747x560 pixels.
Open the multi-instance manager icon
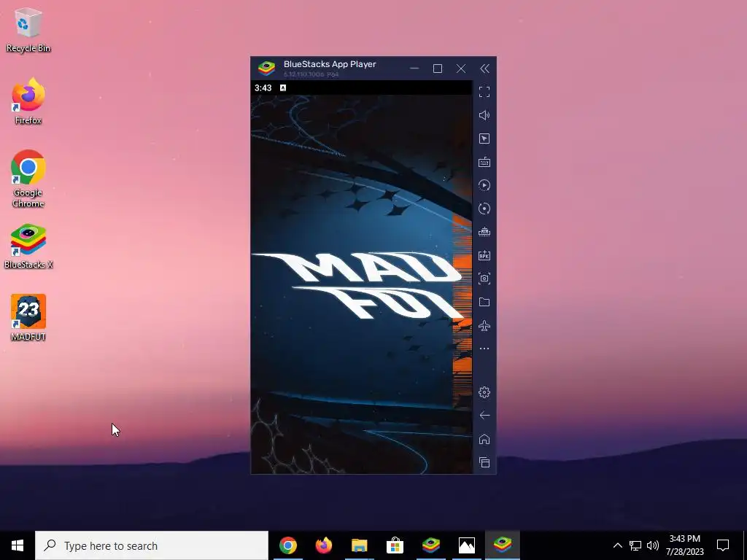(x=484, y=232)
